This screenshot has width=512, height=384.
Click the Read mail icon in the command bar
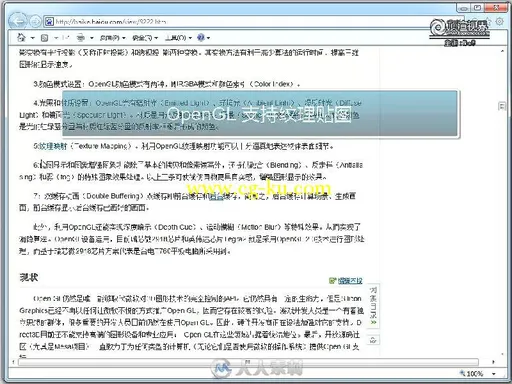click(x=66, y=38)
